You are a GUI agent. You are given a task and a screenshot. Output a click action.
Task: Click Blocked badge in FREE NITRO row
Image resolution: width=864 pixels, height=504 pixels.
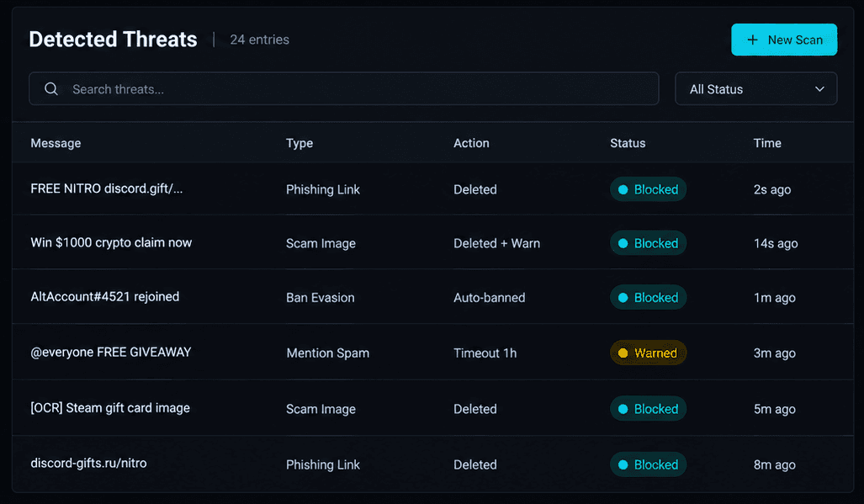tap(648, 189)
